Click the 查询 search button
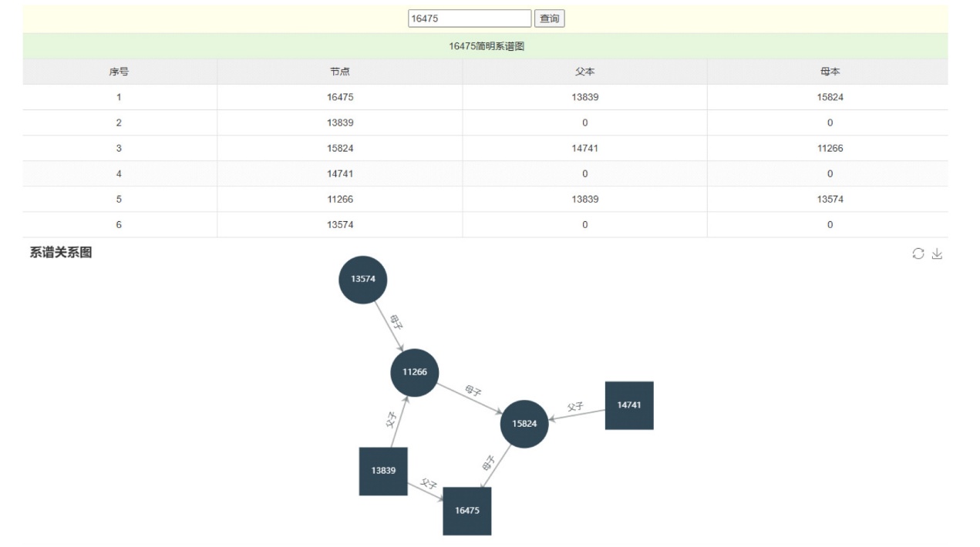 (549, 18)
